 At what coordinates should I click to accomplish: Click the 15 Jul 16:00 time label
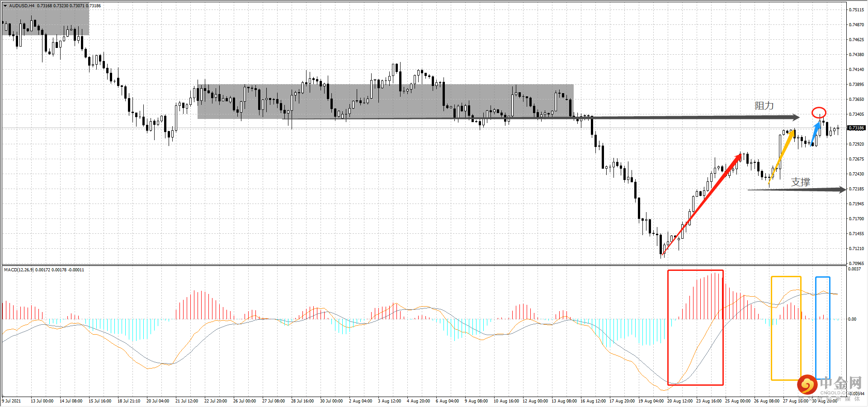tap(100, 401)
